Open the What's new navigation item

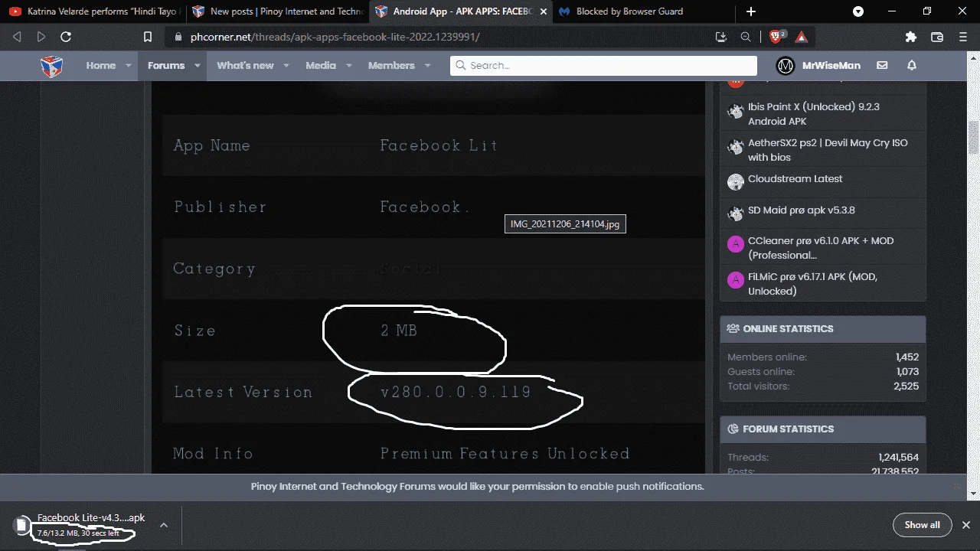coord(245,66)
